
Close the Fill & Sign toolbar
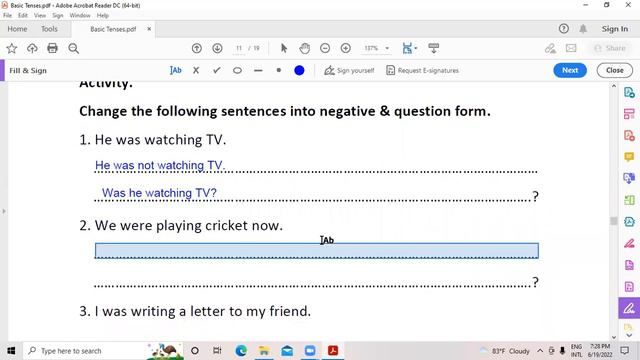614,70
